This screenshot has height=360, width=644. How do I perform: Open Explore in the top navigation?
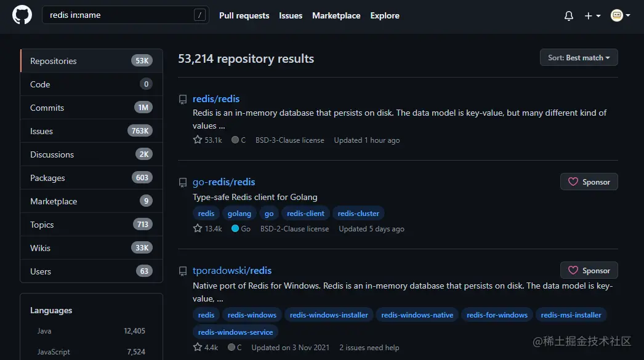tap(384, 15)
